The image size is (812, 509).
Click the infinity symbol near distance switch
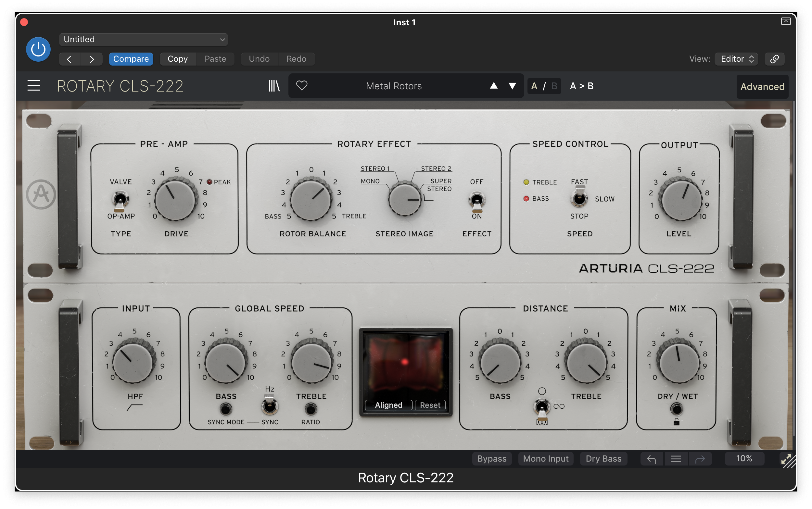coord(559,407)
